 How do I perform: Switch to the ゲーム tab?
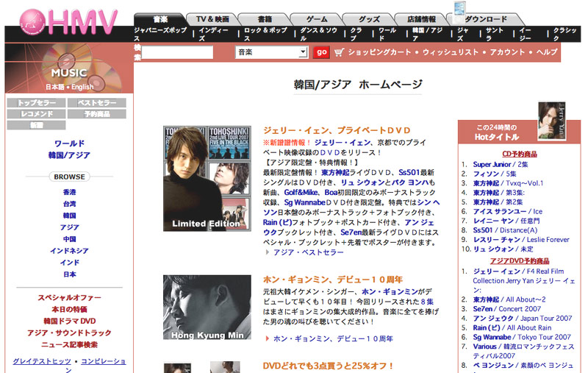tap(317, 19)
